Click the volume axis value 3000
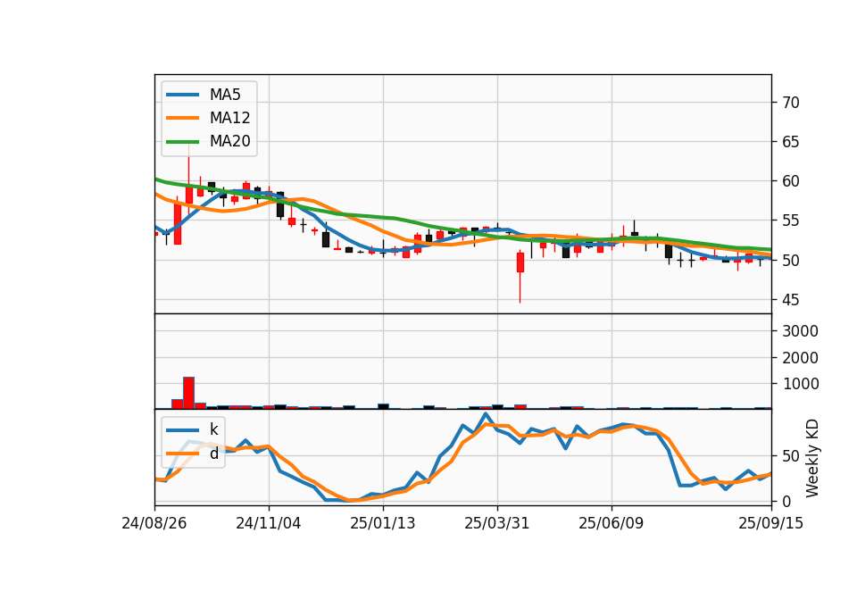The image size is (857, 616). point(801,330)
